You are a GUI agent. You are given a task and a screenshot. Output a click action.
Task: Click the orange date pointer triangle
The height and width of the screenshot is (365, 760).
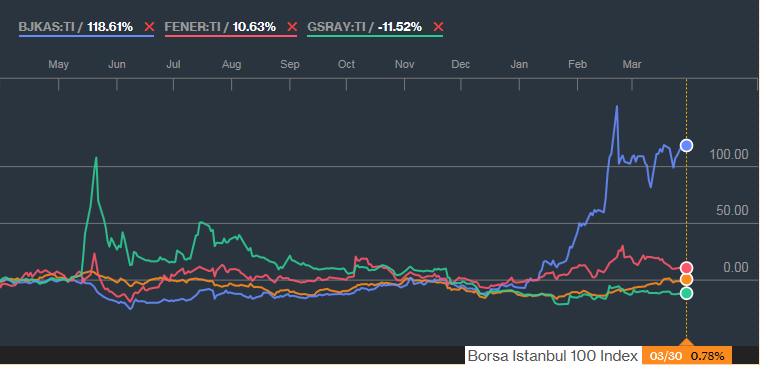(x=686, y=342)
